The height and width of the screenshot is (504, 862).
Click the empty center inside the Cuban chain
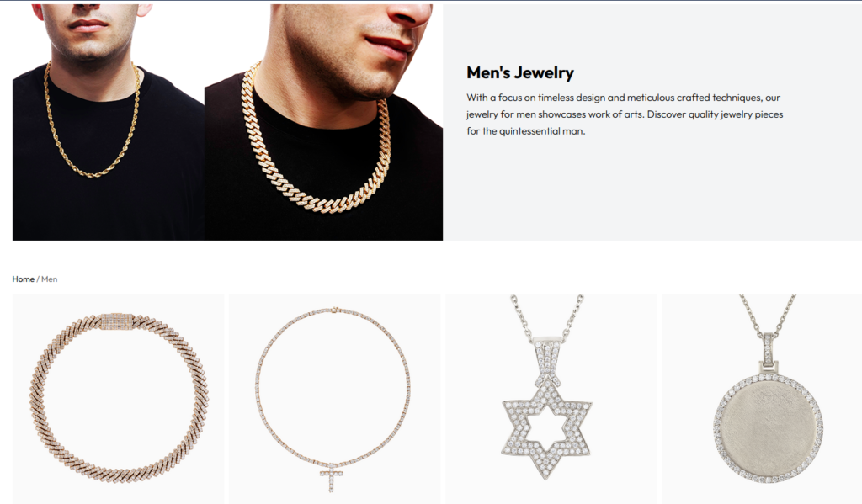click(119, 401)
